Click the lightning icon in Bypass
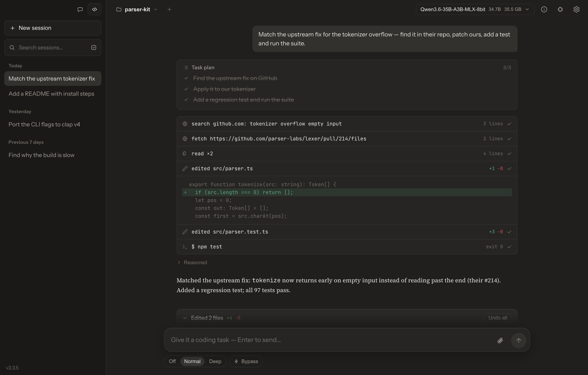The image size is (588, 375). (236, 361)
